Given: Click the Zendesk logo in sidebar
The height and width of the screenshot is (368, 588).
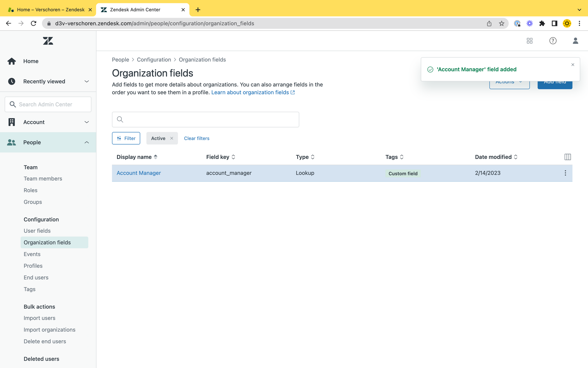Looking at the screenshot, I should [x=48, y=41].
